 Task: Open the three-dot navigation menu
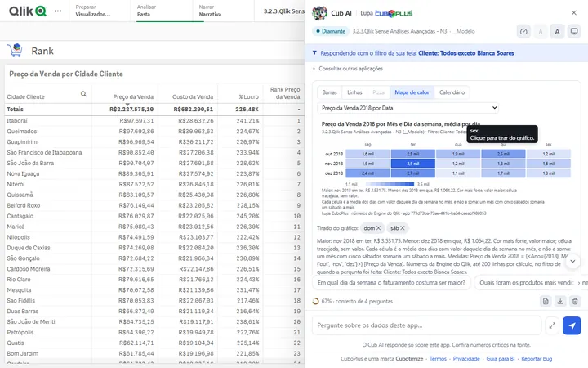pos(58,11)
